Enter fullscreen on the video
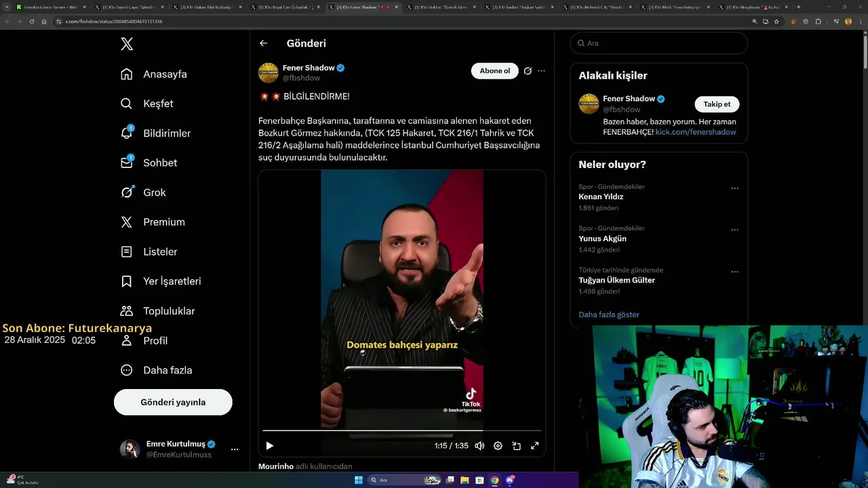This screenshot has height=488, width=868. (534, 445)
